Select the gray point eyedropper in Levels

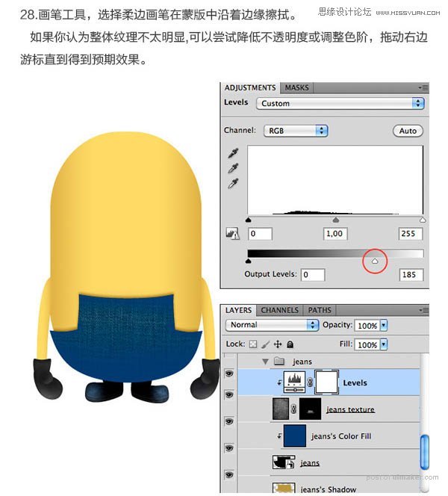[x=233, y=168]
